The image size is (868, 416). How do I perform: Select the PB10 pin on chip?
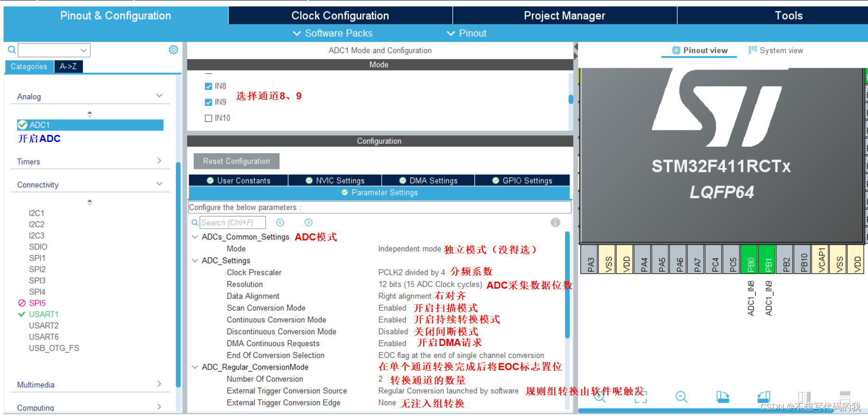[x=804, y=259]
